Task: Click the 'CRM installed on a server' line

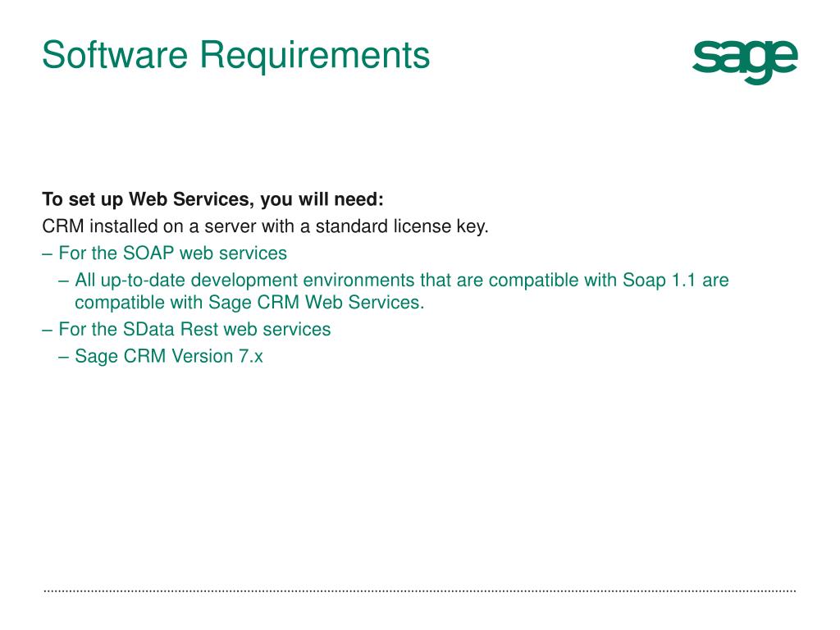Action: point(265,226)
